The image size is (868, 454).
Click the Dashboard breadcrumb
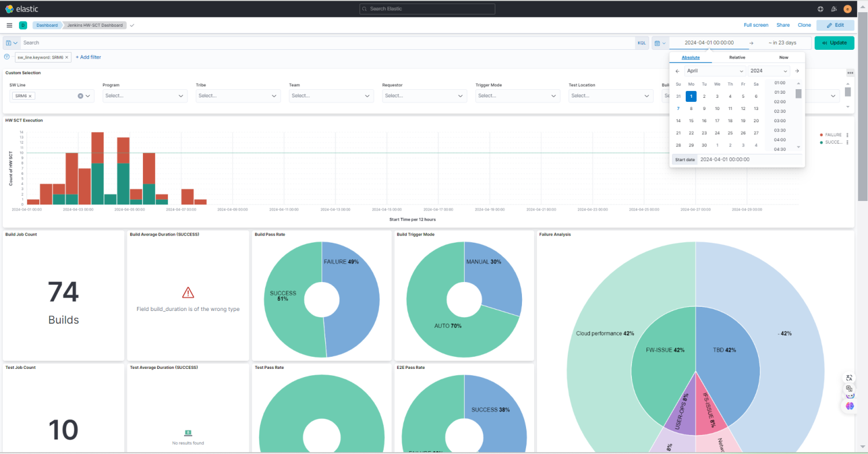tap(47, 25)
